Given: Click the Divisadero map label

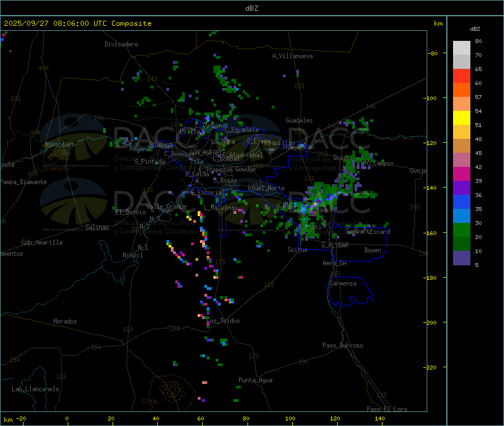Looking at the screenshot, I should coord(121,44).
